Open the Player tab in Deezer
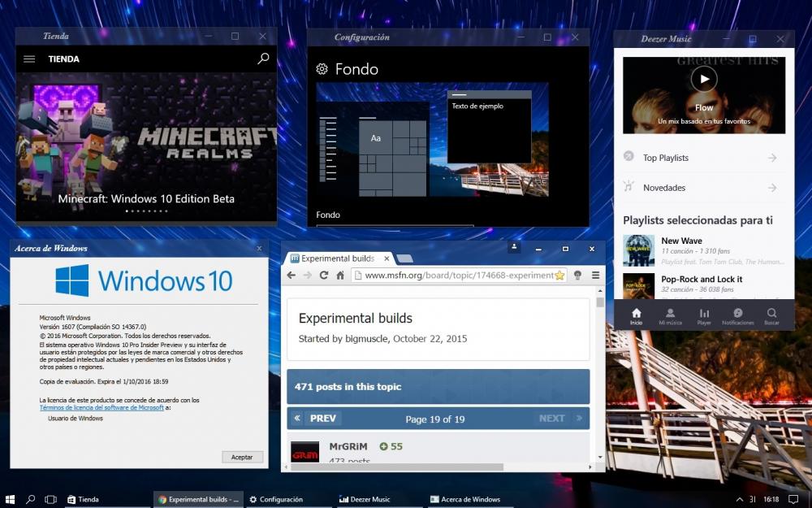The image size is (812, 508). click(x=704, y=316)
